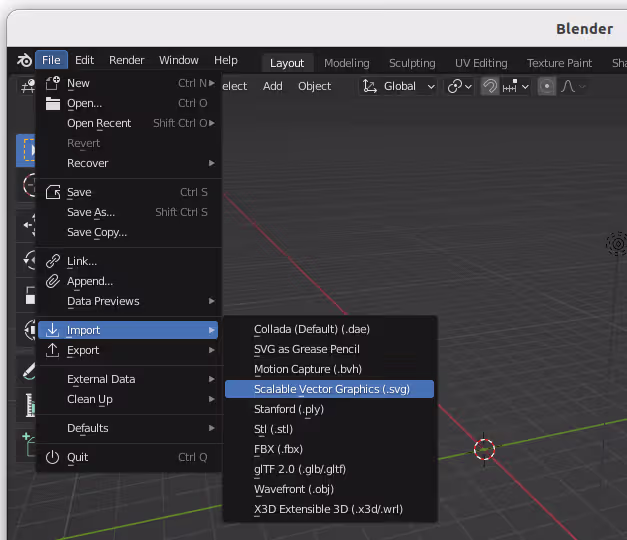
Task: Click the Export upload icon
Action: (53, 350)
